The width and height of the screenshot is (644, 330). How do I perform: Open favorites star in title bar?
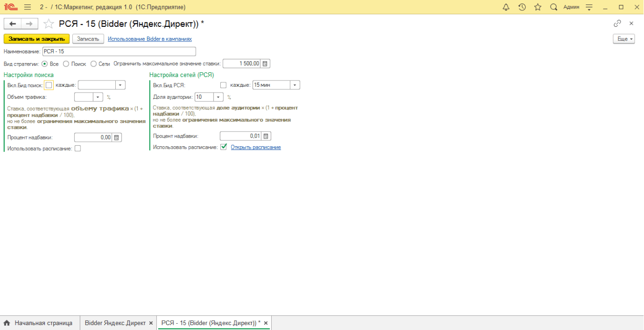(538, 7)
